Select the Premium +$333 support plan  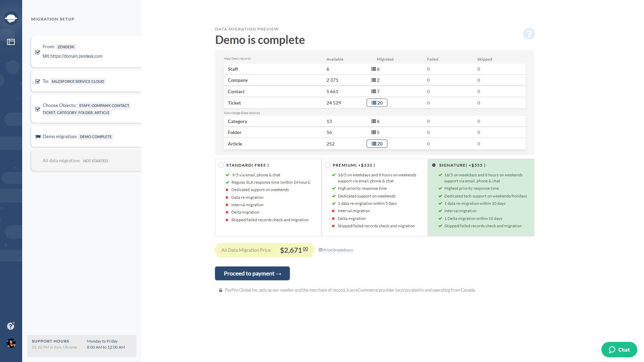pos(327,165)
